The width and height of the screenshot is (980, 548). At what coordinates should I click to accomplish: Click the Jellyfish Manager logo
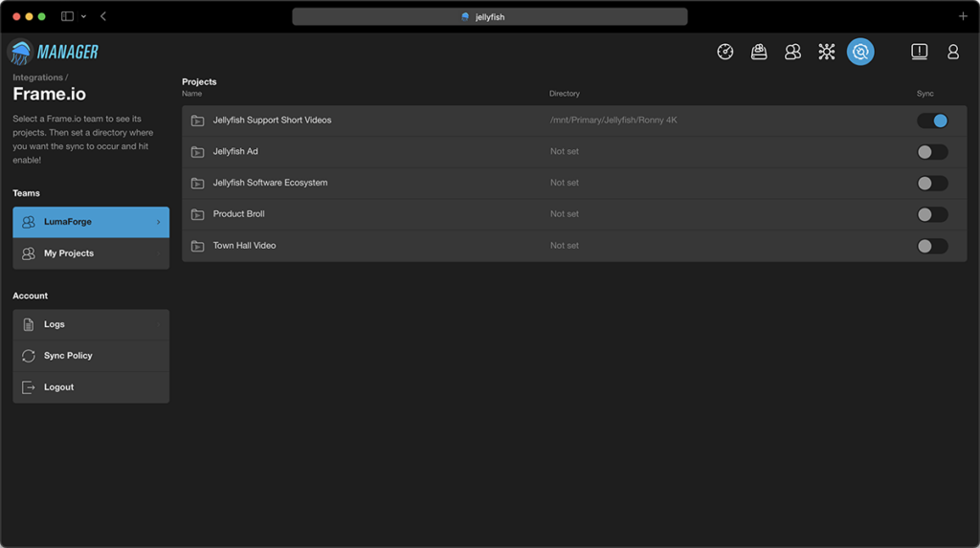pos(54,52)
